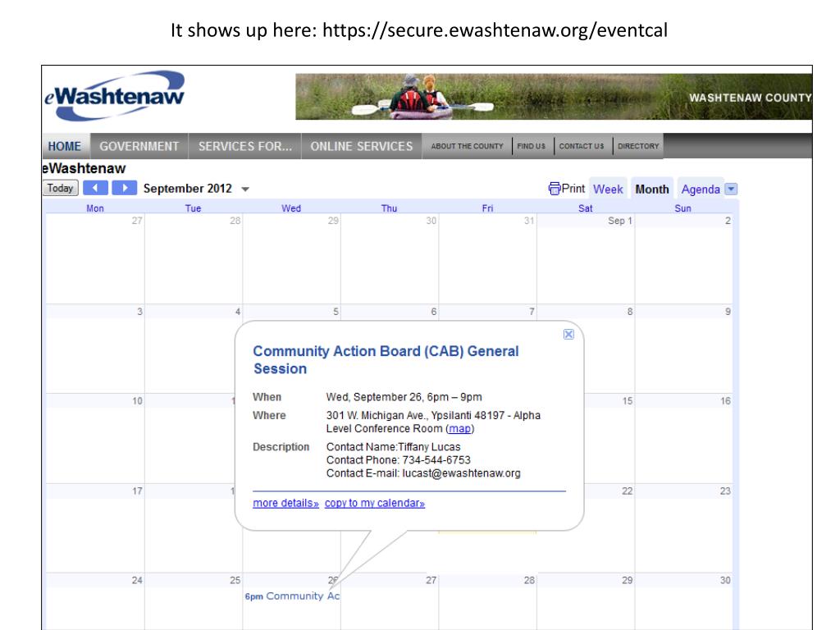Viewport: 840px width, 630px height.
Task: Click the Sat column header
Action: pos(585,208)
